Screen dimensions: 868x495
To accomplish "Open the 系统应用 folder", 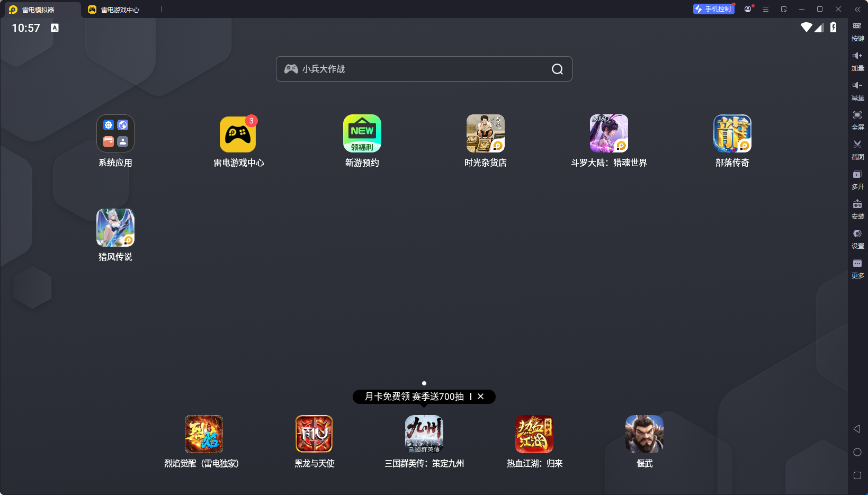I will (115, 133).
